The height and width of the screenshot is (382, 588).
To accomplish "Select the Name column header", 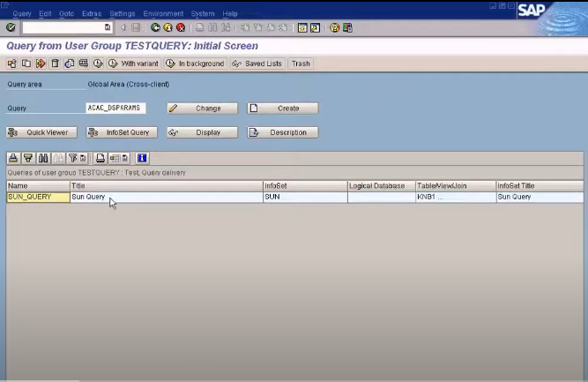I will coord(38,186).
